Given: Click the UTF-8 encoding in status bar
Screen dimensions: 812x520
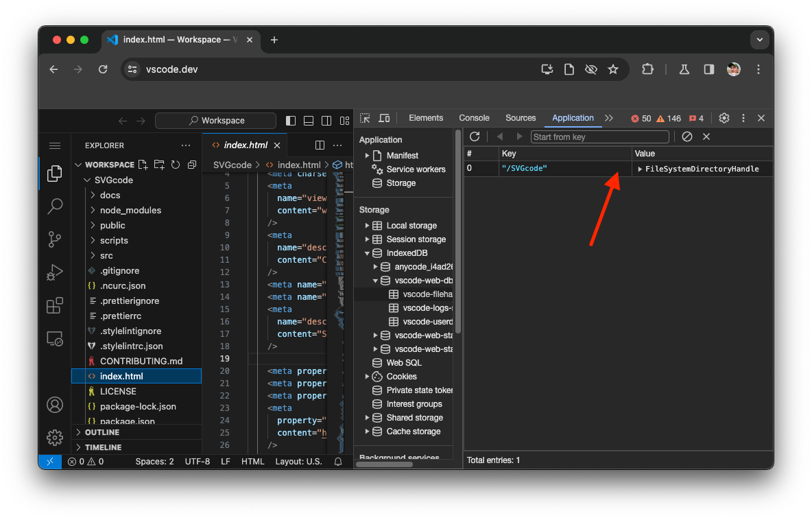Looking at the screenshot, I should coord(198,461).
